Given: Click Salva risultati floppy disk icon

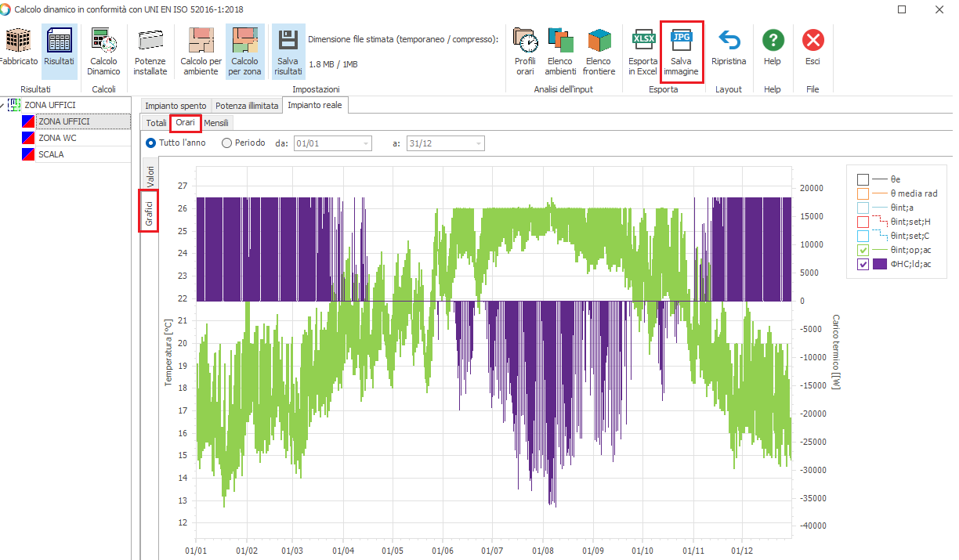Looking at the screenshot, I should point(288,41).
